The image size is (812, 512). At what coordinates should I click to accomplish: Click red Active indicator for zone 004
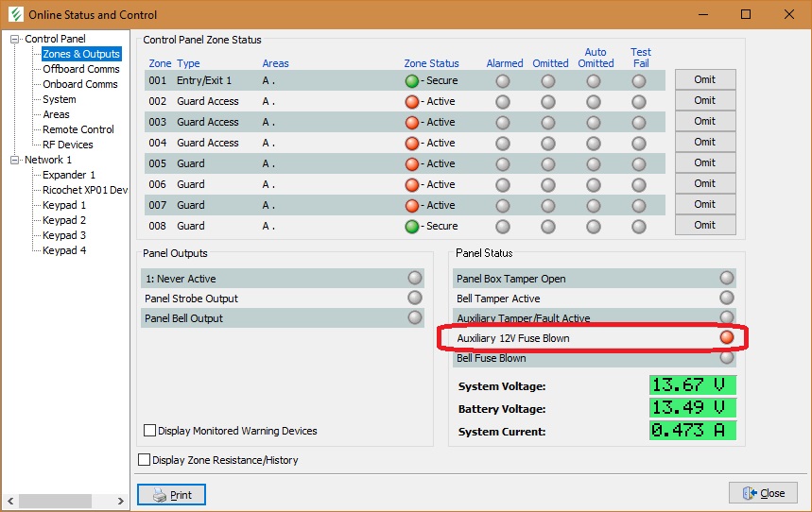412,144
